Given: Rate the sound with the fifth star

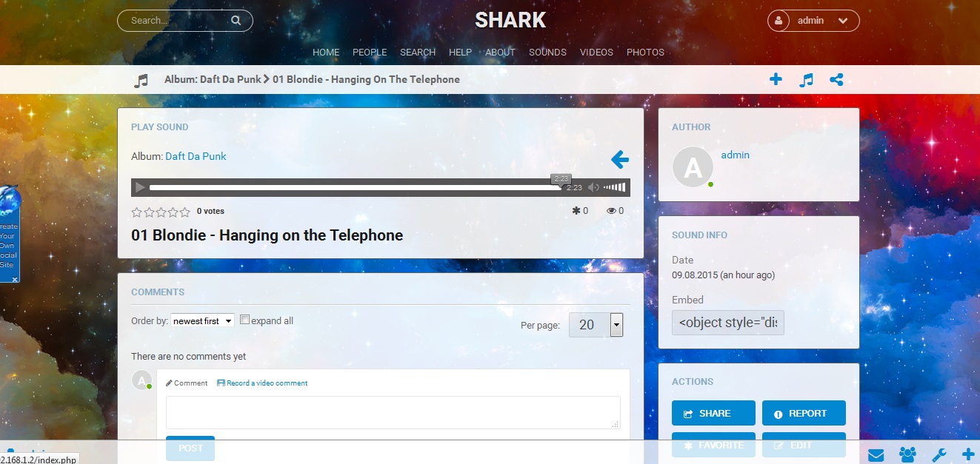Looking at the screenshot, I should [x=184, y=212].
